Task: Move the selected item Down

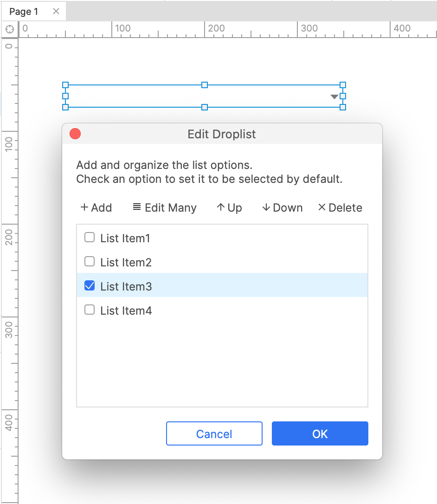Action: (x=282, y=207)
